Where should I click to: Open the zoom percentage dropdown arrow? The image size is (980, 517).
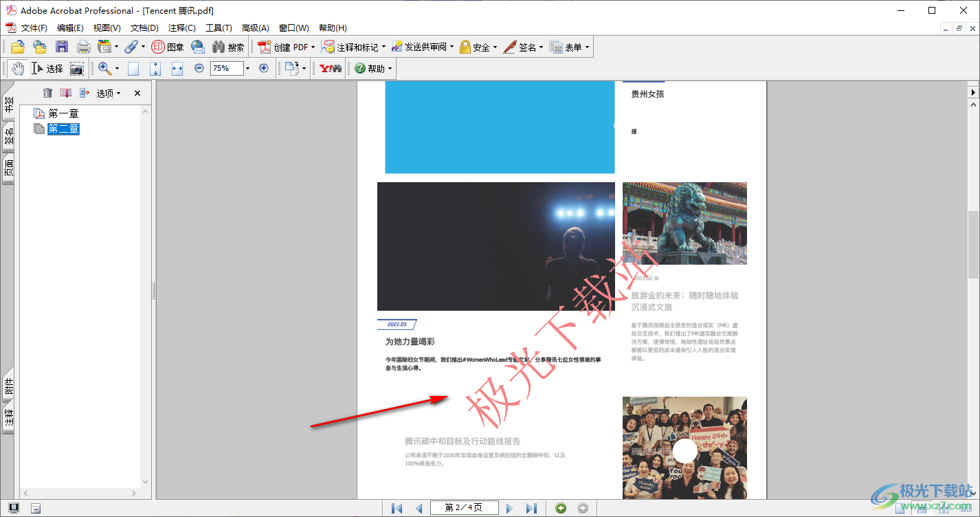248,68
